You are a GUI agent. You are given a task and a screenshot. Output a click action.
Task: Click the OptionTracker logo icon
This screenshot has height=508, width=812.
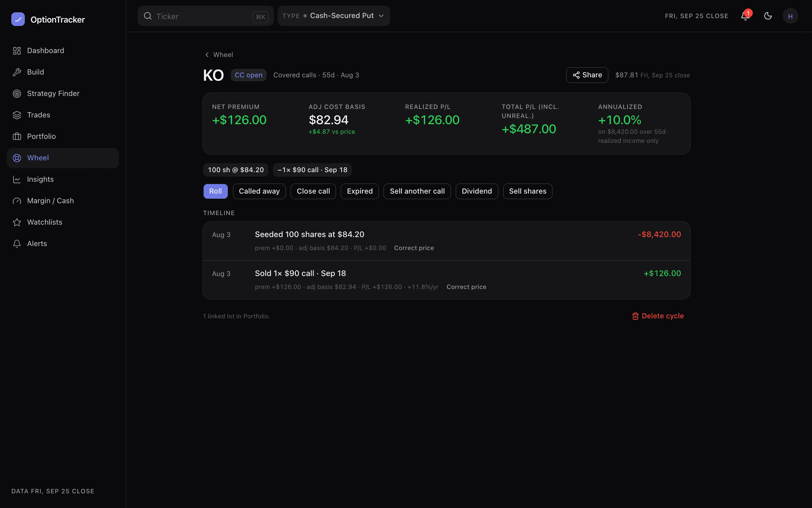point(18,19)
